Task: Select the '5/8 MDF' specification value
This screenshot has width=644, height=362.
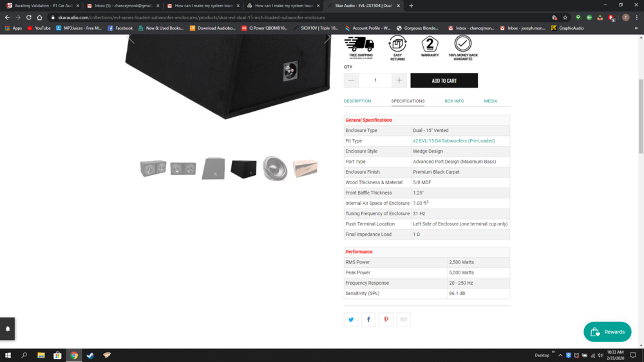Action: point(422,182)
